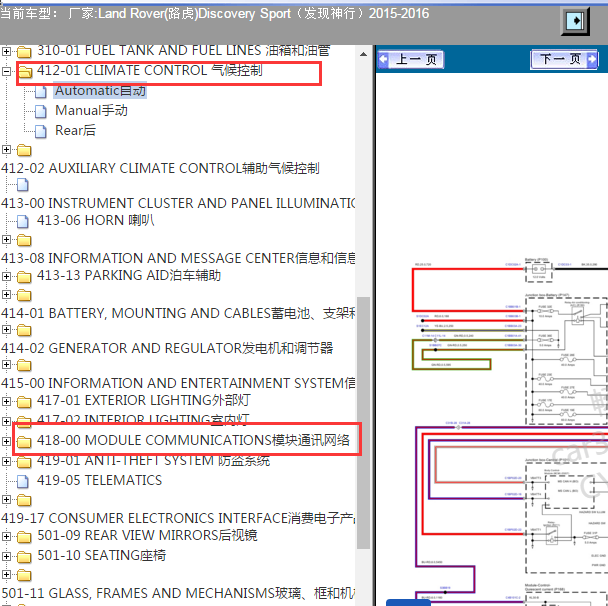This screenshot has width=608, height=606.
Task: Go to previous page (上一页)
Action: 411,60
